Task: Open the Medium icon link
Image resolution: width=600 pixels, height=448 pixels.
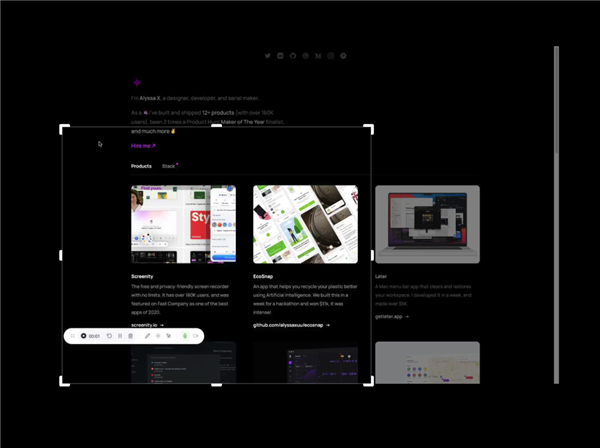Action: coord(318,56)
